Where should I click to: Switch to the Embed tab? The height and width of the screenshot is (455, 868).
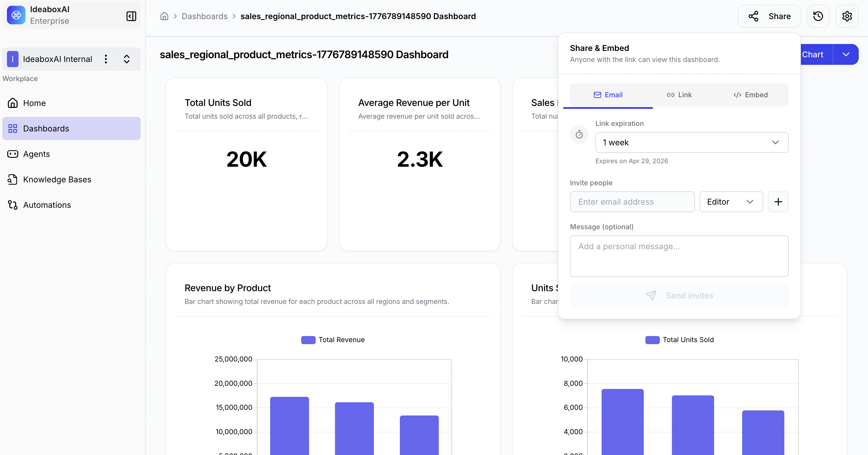click(751, 95)
